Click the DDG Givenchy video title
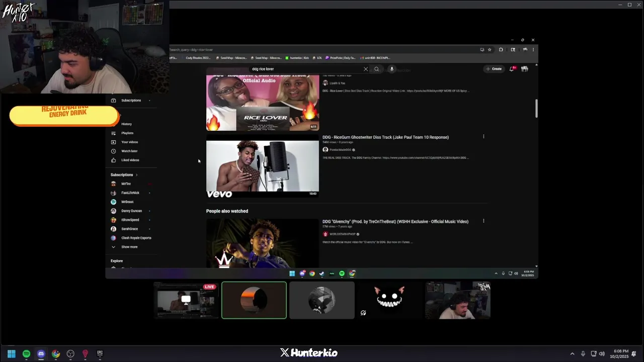The image size is (644, 362). [395, 221]
